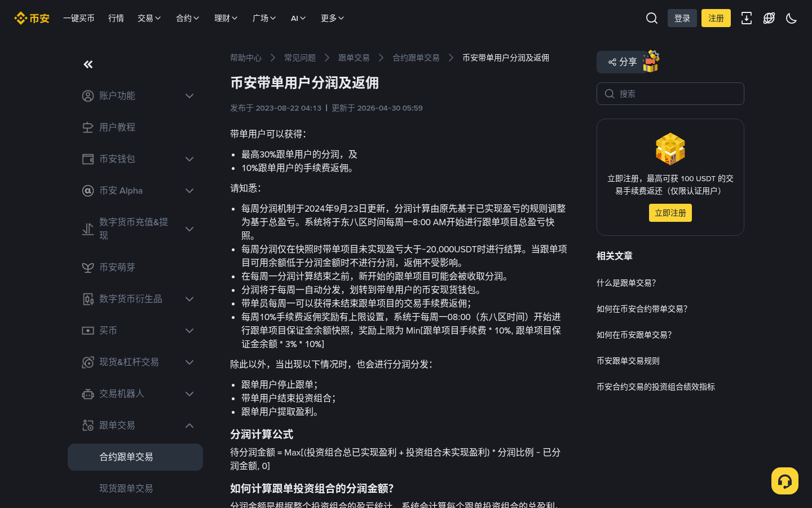The height and width of the screenshot is (508, 812).
Task: Collapse the sidebar with double-arrow icon
Action: coord(88,64)
